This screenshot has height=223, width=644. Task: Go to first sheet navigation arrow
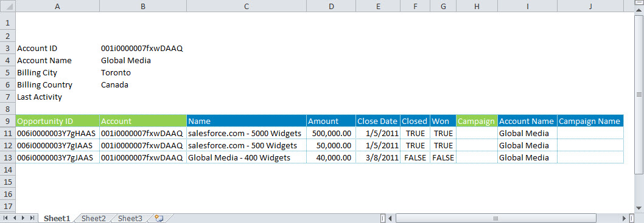[5, 219]
